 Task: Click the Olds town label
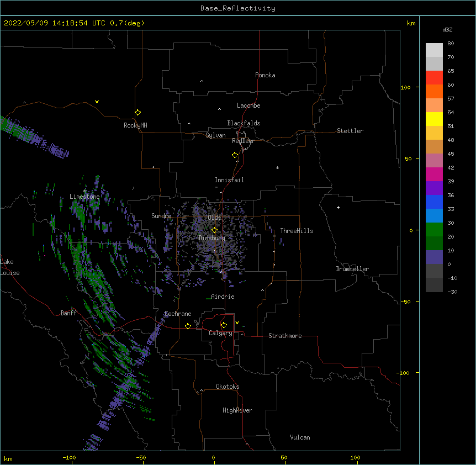click(214, 218)
